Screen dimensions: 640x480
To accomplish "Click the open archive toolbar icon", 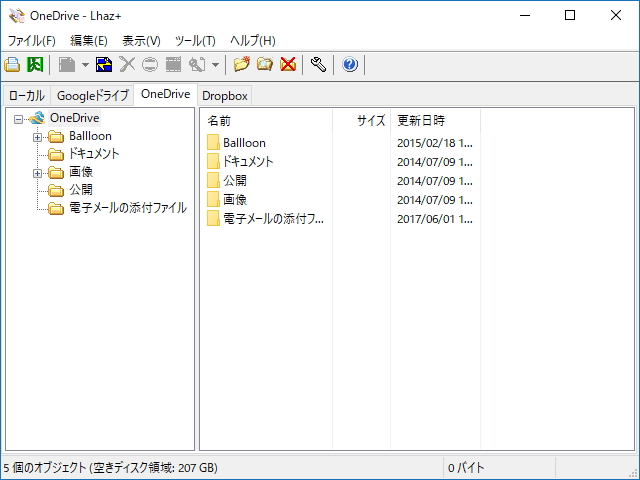I will [12, 64].
